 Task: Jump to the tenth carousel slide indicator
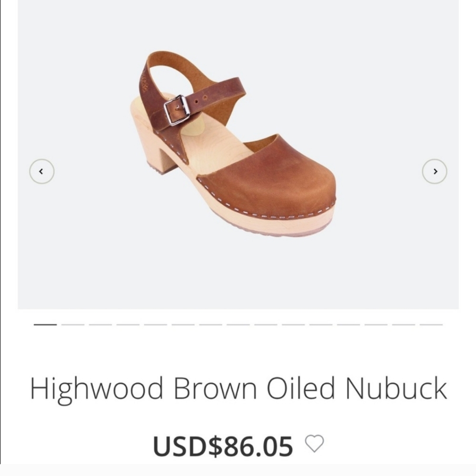pyautogui.click(x=293, y=325)
